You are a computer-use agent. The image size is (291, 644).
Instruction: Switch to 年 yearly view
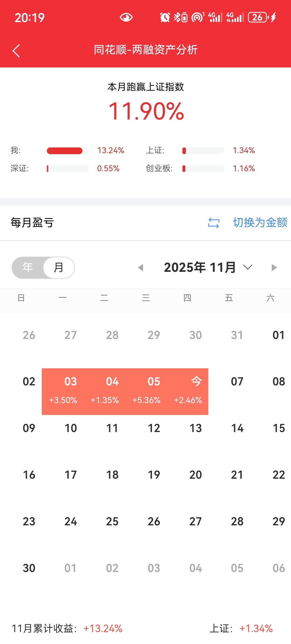point(28,268)
